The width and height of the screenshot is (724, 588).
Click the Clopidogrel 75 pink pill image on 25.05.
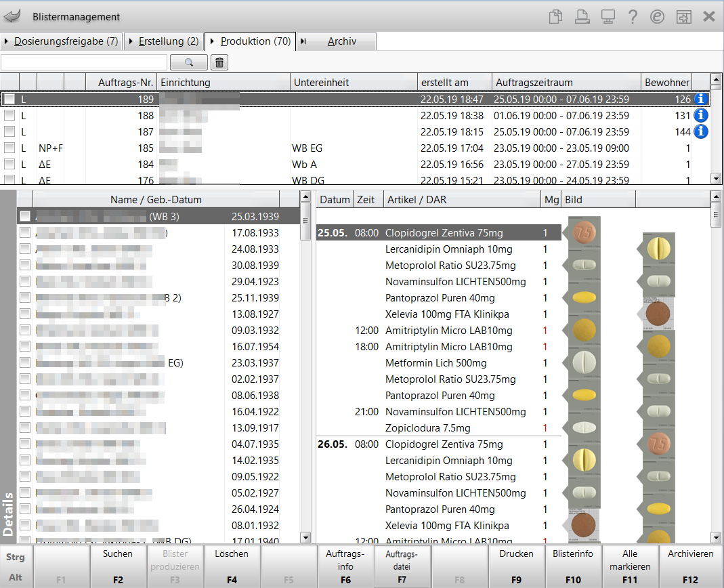(584, 232)
